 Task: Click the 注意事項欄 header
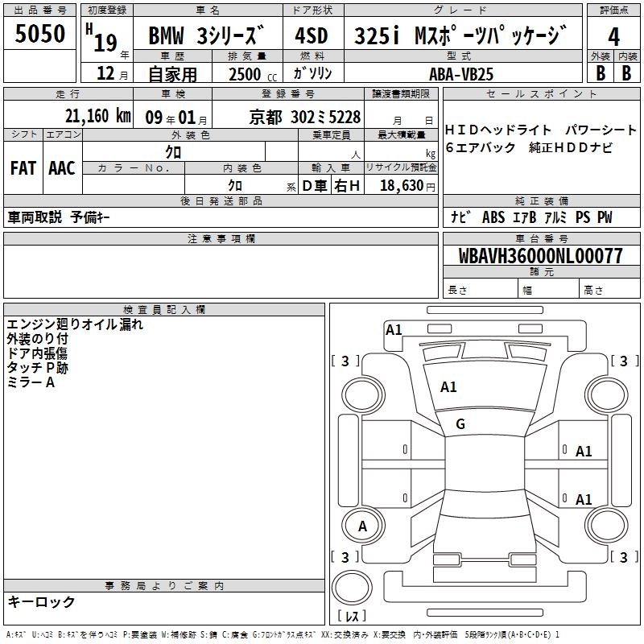tap(221, 238)
